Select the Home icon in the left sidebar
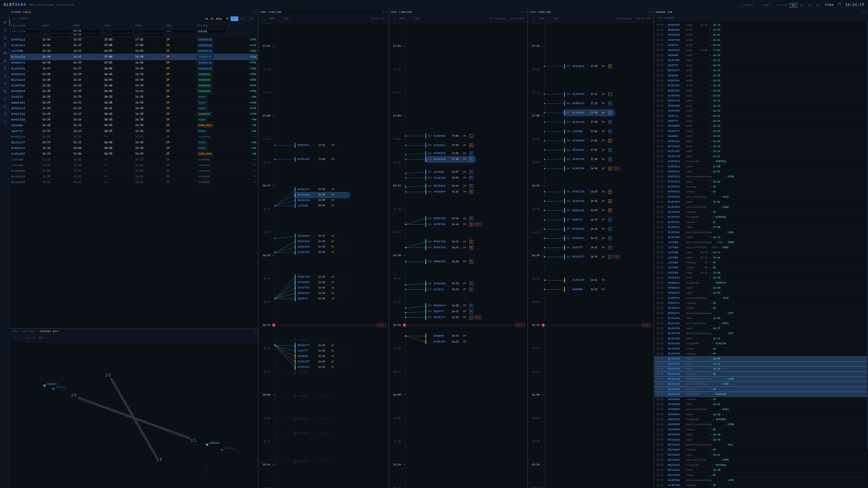 point(5,22)
